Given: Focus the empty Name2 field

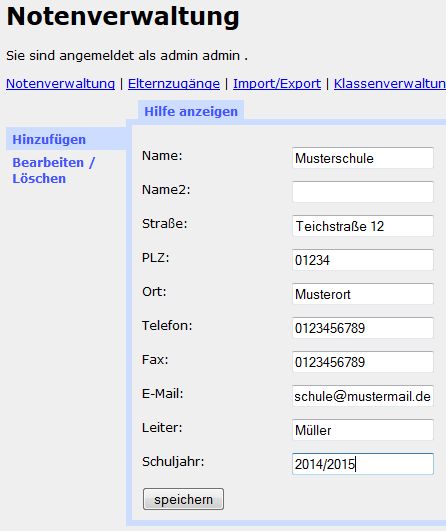Looking at the screenshot, I should click(363, 192).
